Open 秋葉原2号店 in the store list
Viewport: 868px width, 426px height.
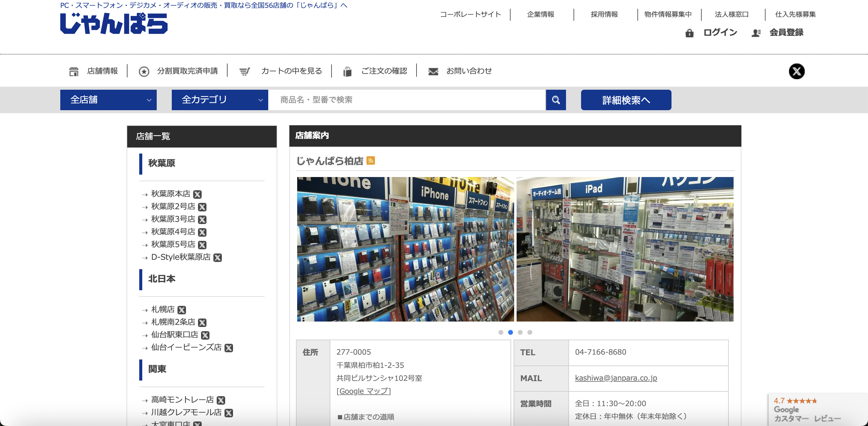pos(173,206)
